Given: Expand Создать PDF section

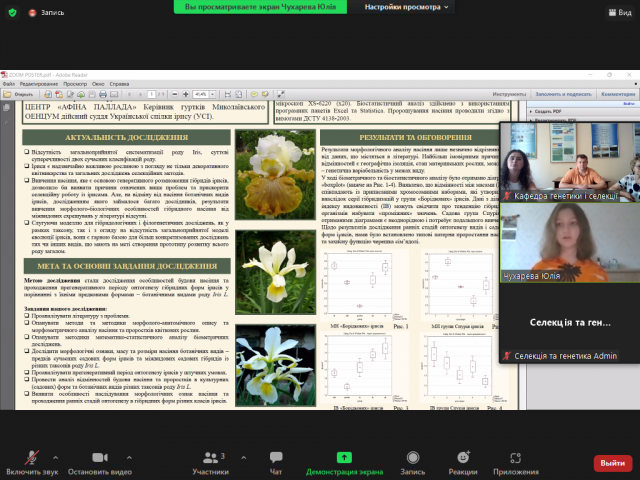Looking at the screenshot, I should click(546, 111).
